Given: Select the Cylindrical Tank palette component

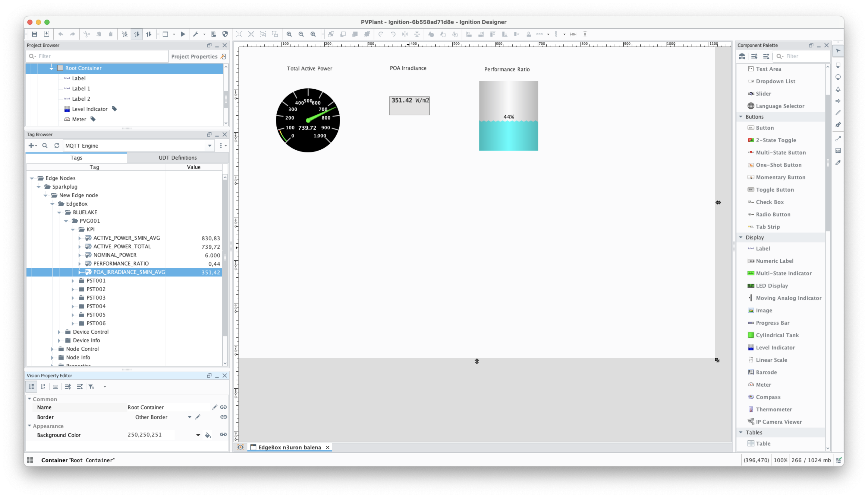Looking at the screenshot, I should (x=777, y=335).
